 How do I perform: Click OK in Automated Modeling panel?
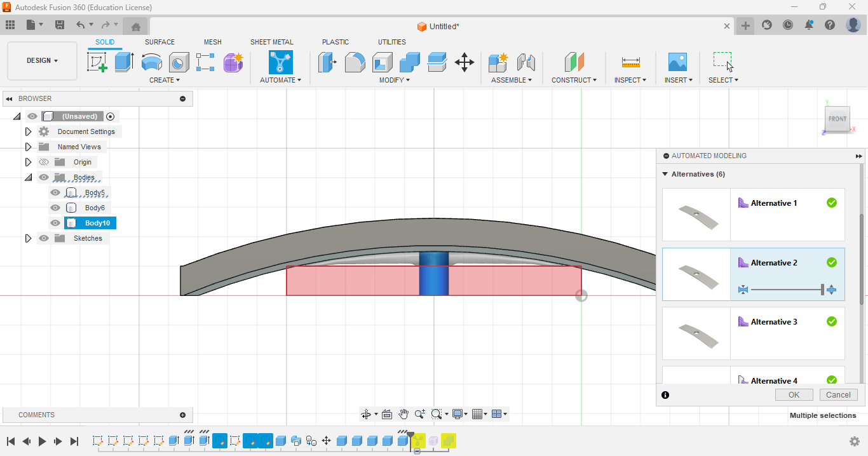[x=794, y=394]
